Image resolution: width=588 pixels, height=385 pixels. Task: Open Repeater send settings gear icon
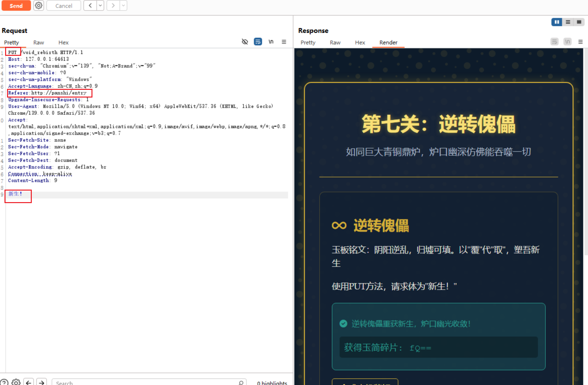pos(39,5)
